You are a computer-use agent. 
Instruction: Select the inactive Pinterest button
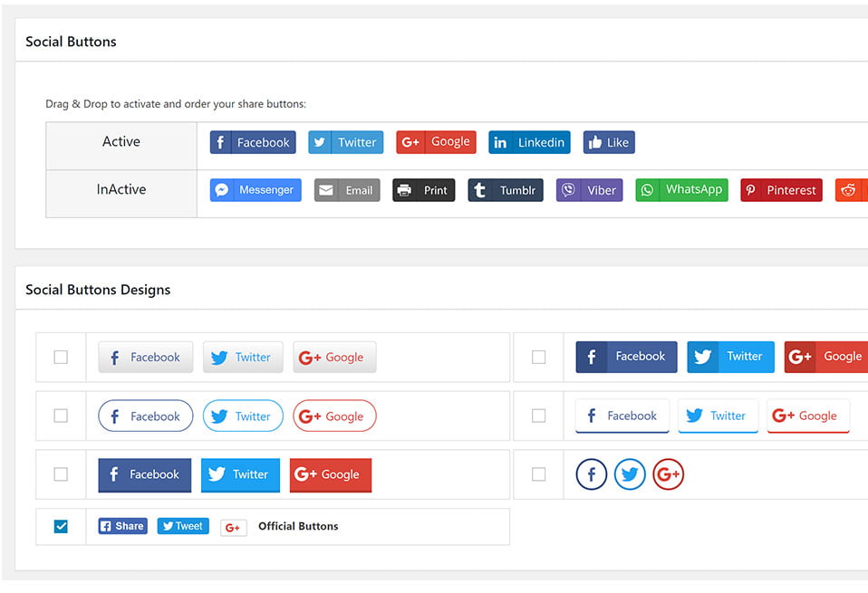(x=781, y=190)
